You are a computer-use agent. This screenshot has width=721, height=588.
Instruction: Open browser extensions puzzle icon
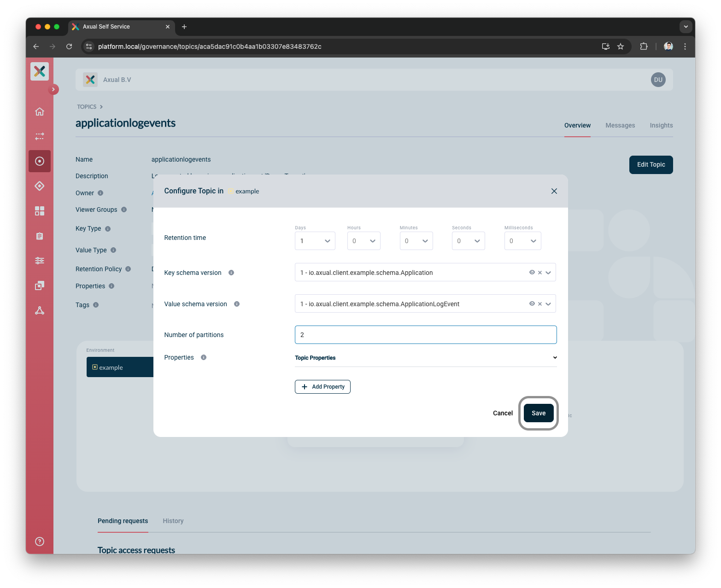point(644,47)
